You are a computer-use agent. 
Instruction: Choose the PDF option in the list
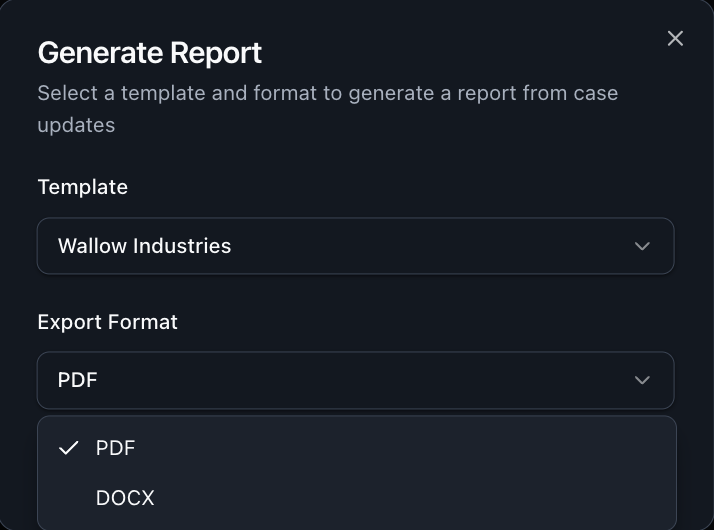point(116,448)
